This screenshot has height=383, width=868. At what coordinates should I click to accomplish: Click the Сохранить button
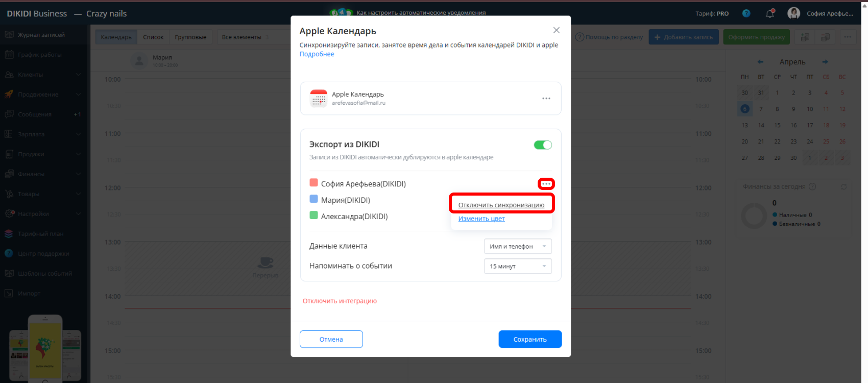(530, 339)
